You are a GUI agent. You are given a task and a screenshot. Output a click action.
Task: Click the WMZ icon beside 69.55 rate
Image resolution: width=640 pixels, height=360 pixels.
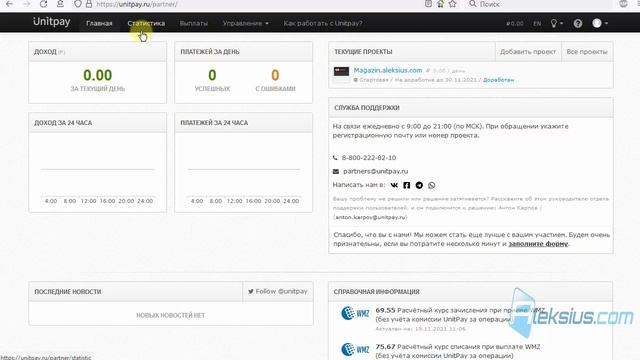pyautogui.click(x=355, y=313)
